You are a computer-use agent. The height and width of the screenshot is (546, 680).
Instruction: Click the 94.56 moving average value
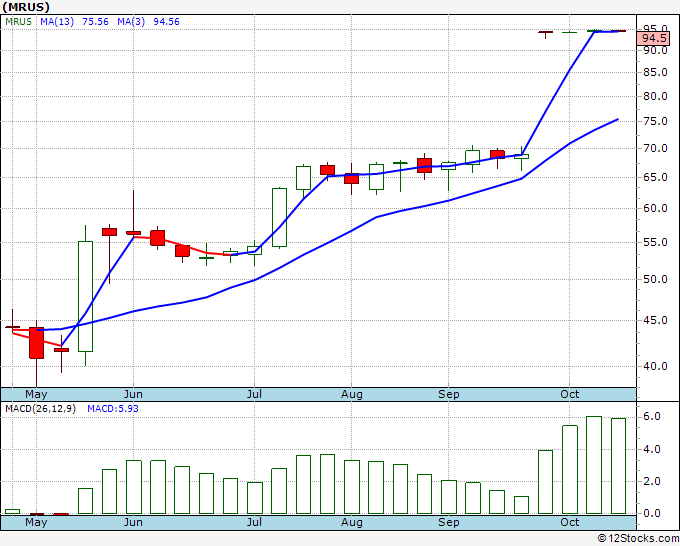pos(167,22)
